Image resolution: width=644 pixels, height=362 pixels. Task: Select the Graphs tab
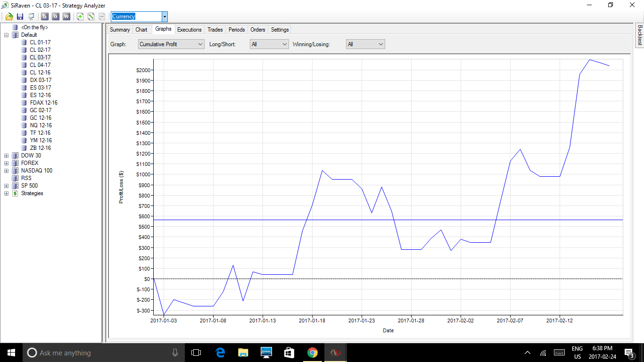[163, 29]
